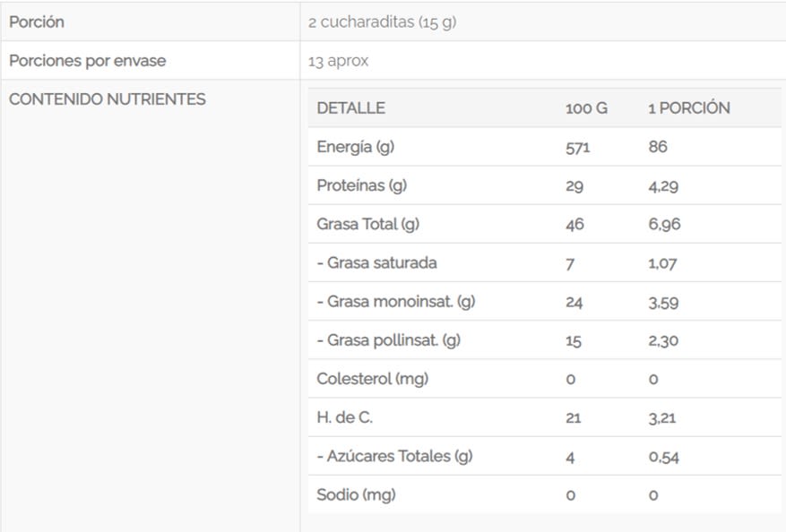
Task: Click the Porción row label
Action: click(37, 22)
